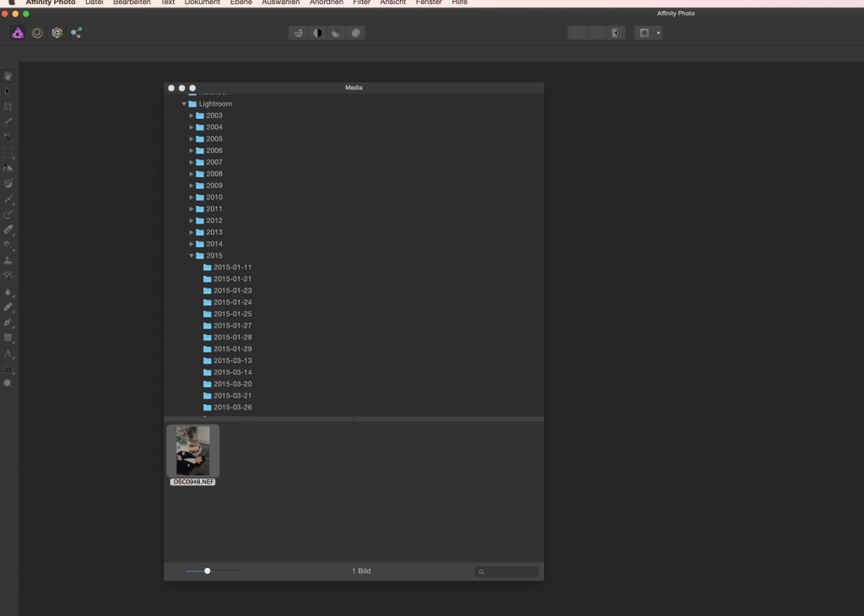
Task: Switch to the Photo Persona icon
Action: coord(18,33)
